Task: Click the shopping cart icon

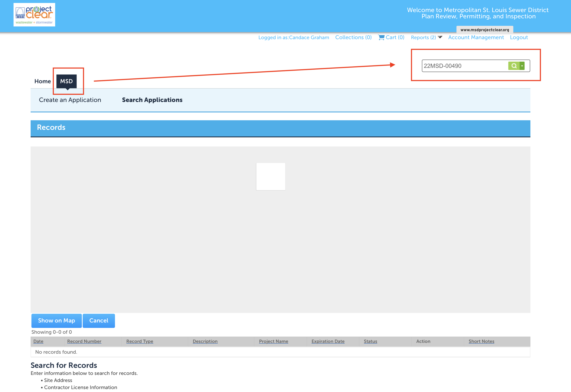Action: pyautogui.click(x=381, y=37)
